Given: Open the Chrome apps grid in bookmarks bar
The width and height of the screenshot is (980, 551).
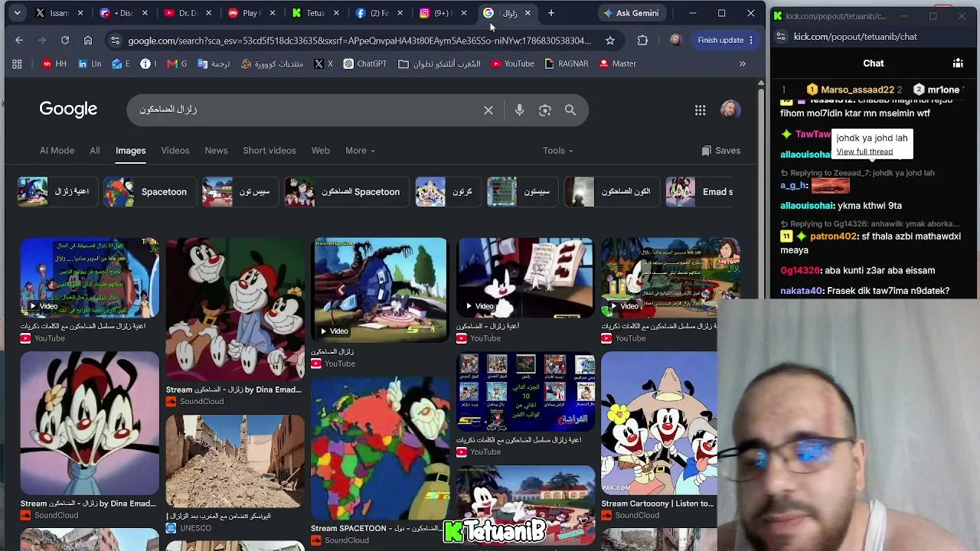Looking at the screenshot, I should click(x=17, y=64).
